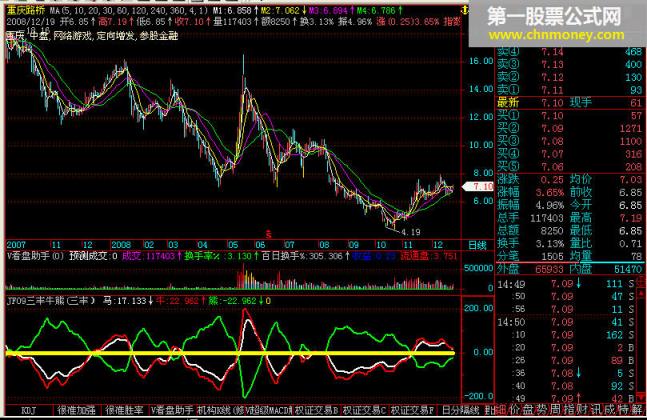
Task: Click the 卖② ask row at 7.12
Action: 569,77
